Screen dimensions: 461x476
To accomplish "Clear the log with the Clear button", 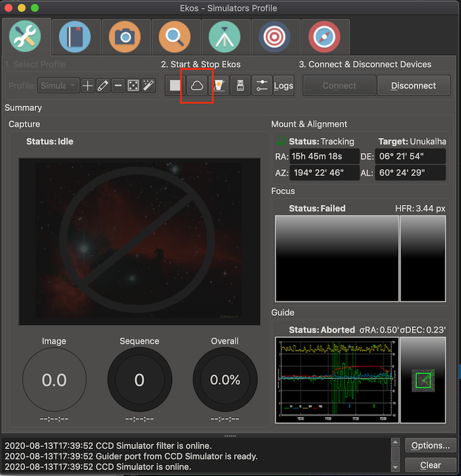I will 430,465.
